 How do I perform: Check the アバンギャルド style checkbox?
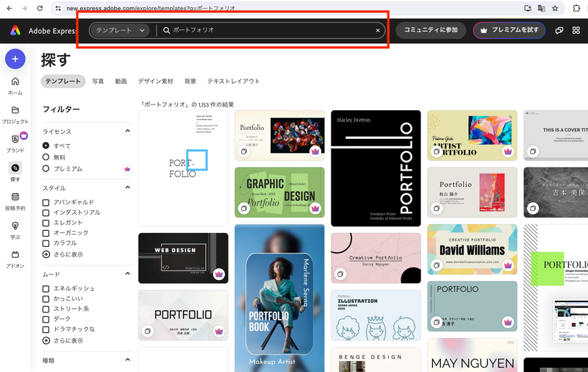click(46, 202)
